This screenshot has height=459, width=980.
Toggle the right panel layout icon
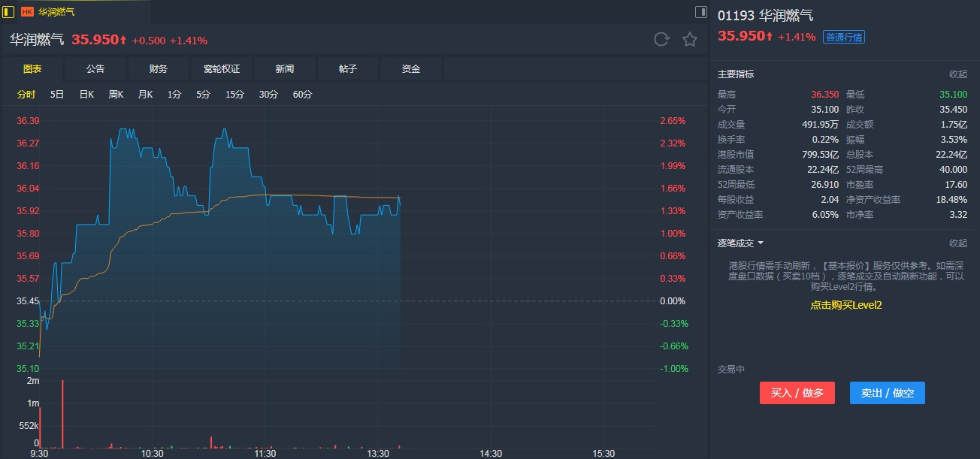coord(700,12)
